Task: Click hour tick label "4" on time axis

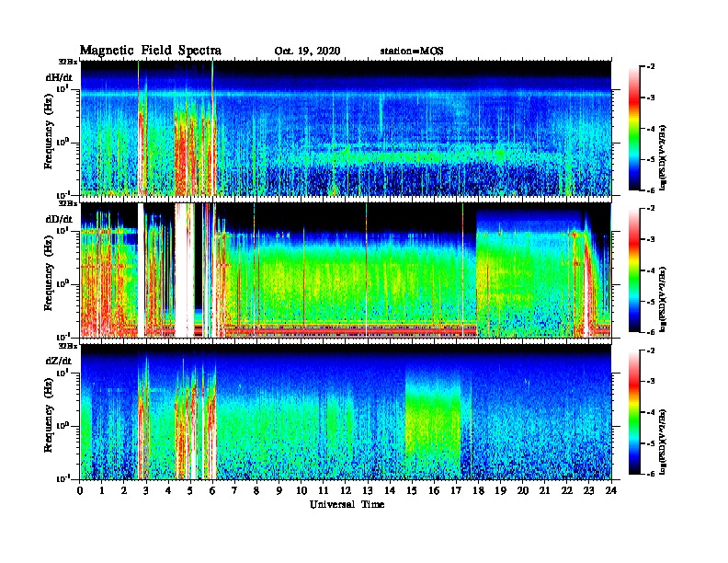Action: point(168,490)
